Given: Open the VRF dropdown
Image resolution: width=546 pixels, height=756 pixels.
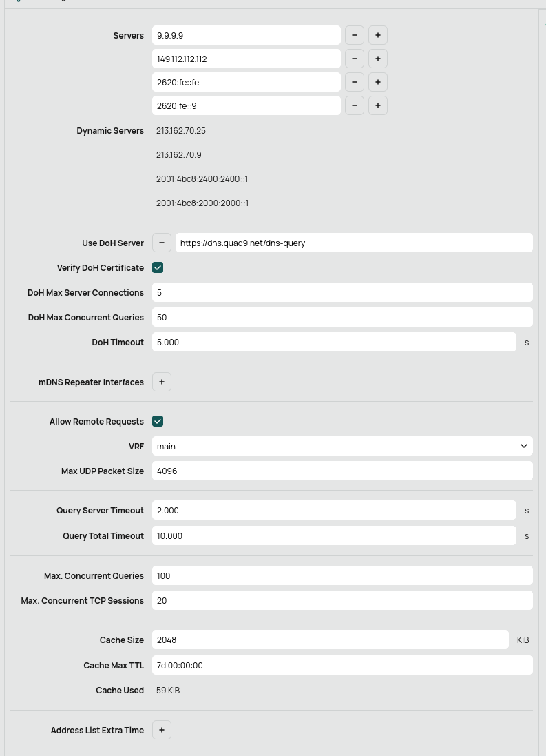Looking at the screenshot, I should (x=342, y=446).
